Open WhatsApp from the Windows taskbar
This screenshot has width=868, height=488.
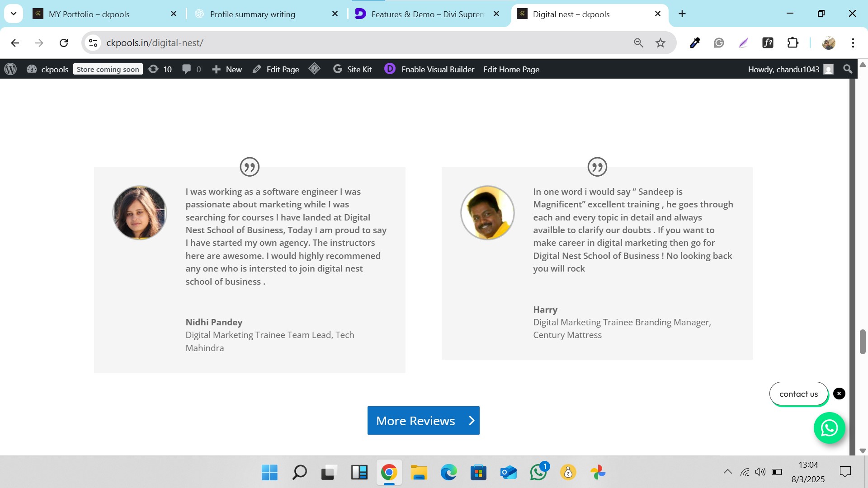[538, 473]
